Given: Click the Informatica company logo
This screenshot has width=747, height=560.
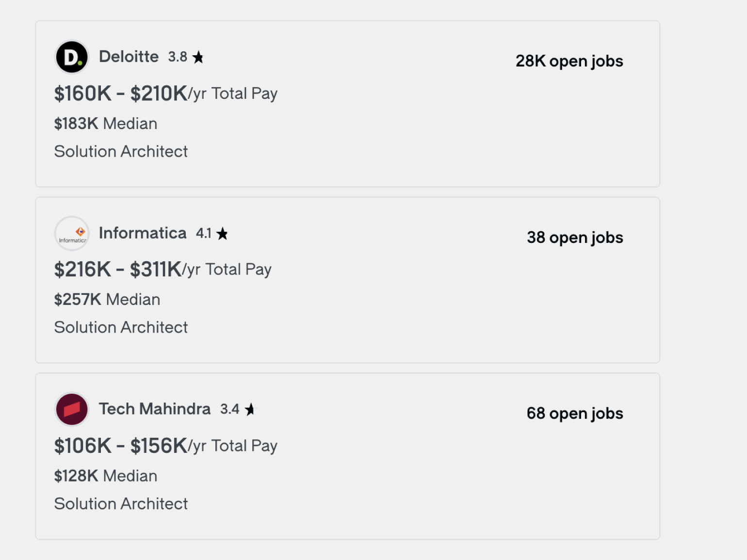Looking at the screenshot, I should (x=72, y=233).
